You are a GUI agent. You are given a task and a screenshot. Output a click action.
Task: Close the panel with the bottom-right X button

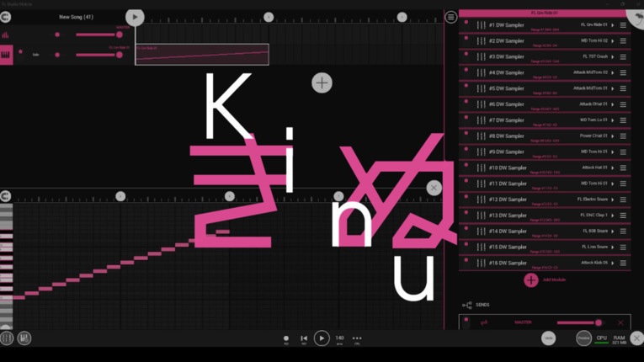tap(636, 338)
